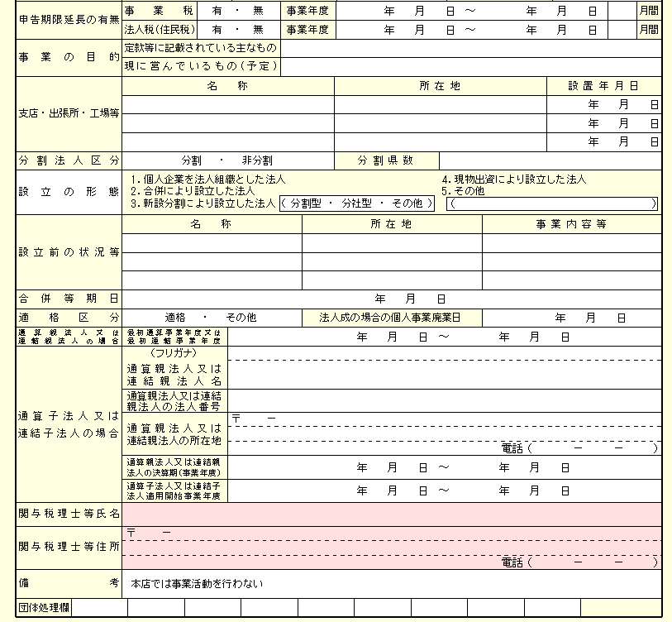
Task: Choose 適格 under 適格区分
Action: (175, 318)
